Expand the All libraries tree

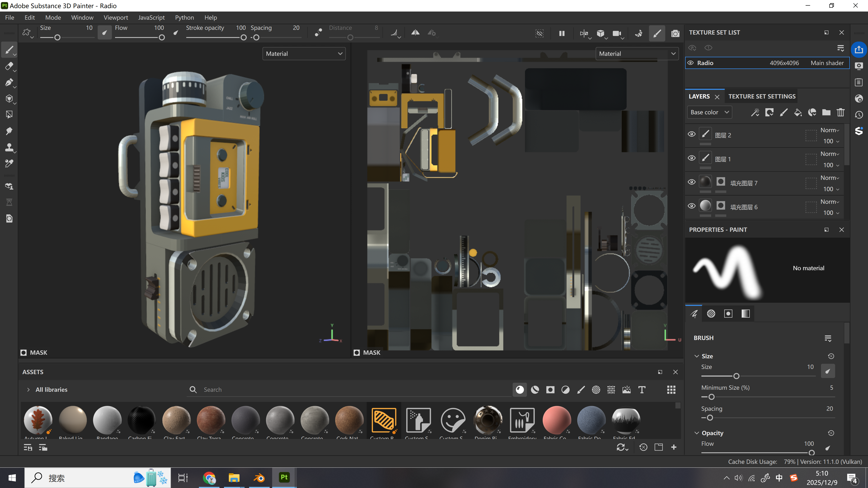tap(28, 390)
